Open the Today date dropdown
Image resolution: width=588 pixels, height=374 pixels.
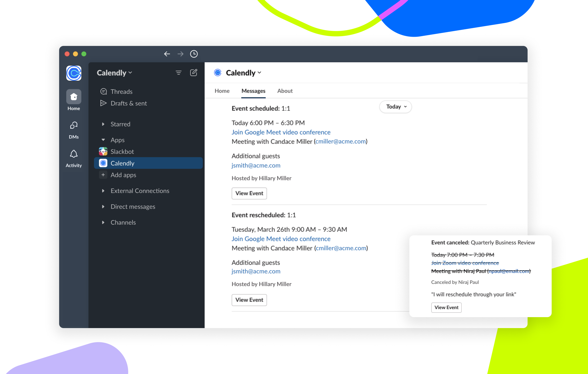click(395, 107)
